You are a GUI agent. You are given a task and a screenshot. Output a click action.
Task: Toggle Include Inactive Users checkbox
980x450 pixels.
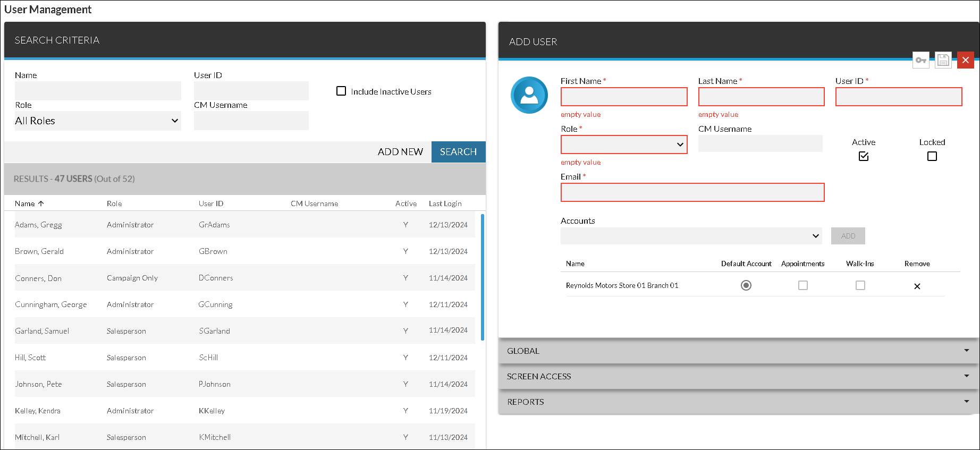tap(341, 91)
